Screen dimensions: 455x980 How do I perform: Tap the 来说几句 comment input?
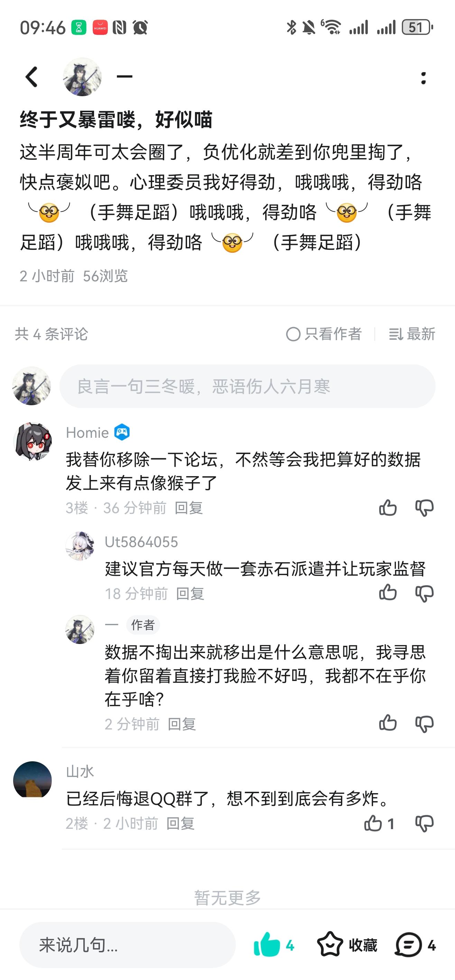coord(127,945)
